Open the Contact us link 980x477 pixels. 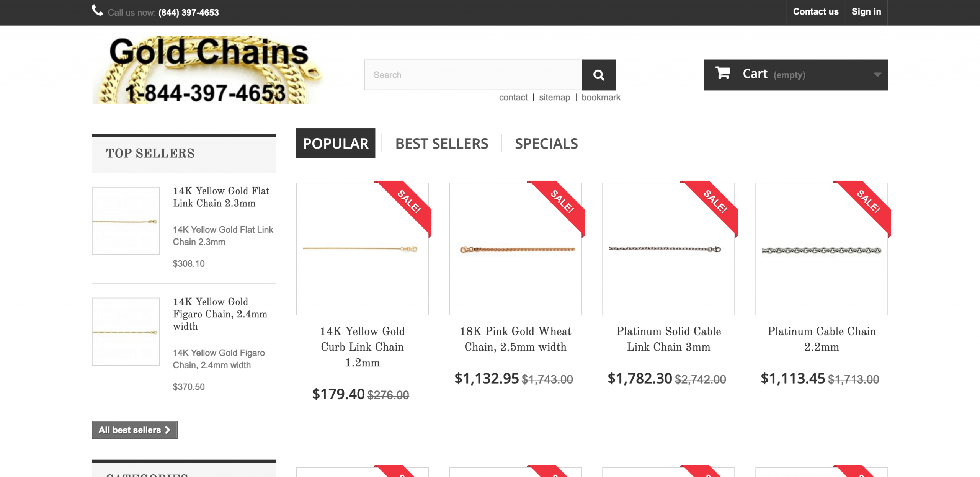(x=815, y=12)
